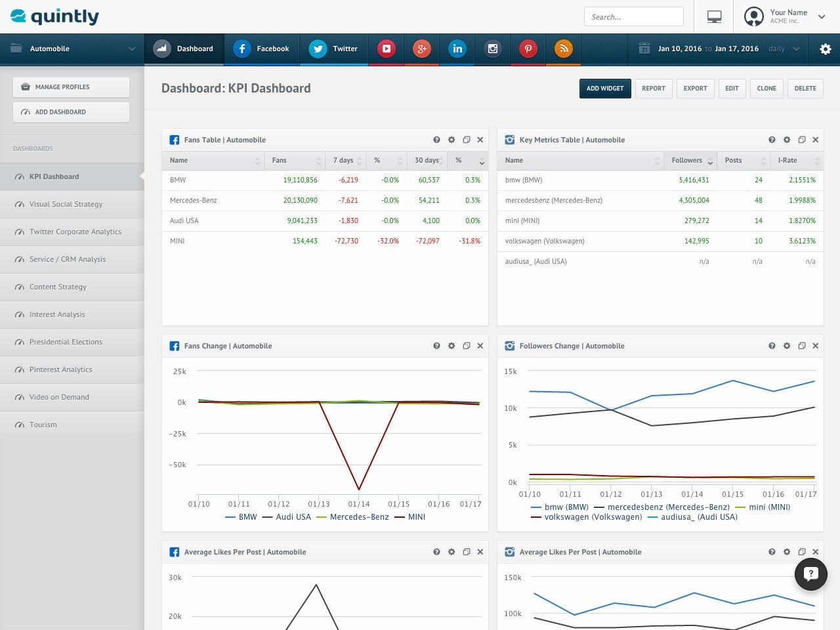Open help for Followers Change widget
Screen dimensions: 840x630
tap(772, 346)
